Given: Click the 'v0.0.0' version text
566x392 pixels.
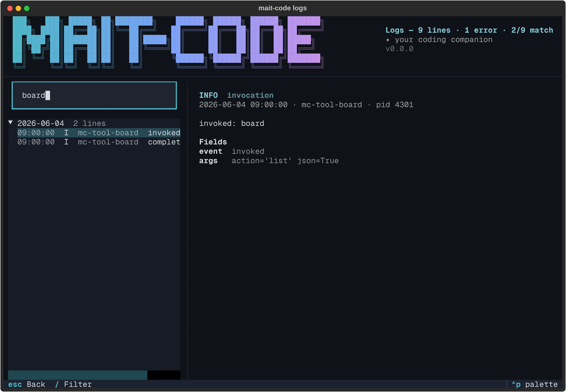Looking at the screenshot, I should pyautogui.click(x=399, y=49).
